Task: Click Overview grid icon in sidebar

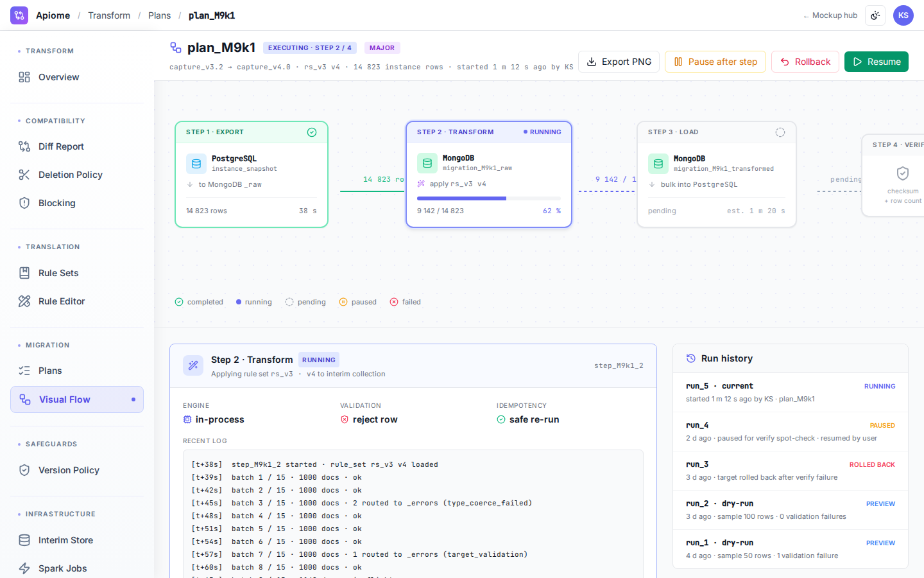Action: click(x=24, y=77)
